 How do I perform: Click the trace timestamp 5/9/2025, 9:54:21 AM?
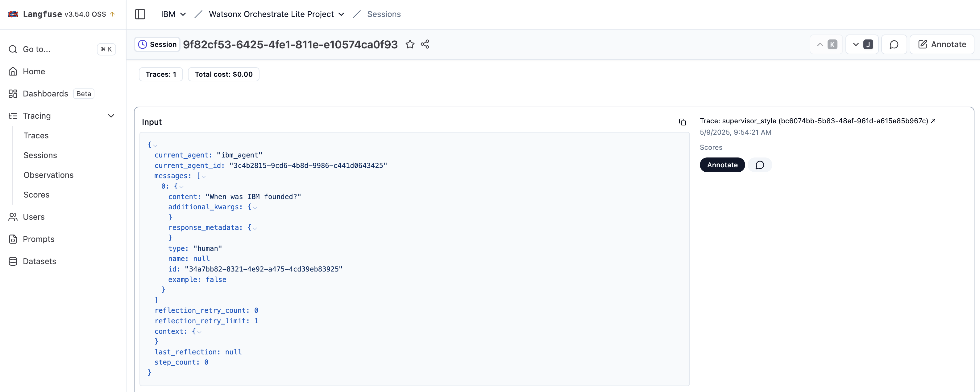pos(735,132)
